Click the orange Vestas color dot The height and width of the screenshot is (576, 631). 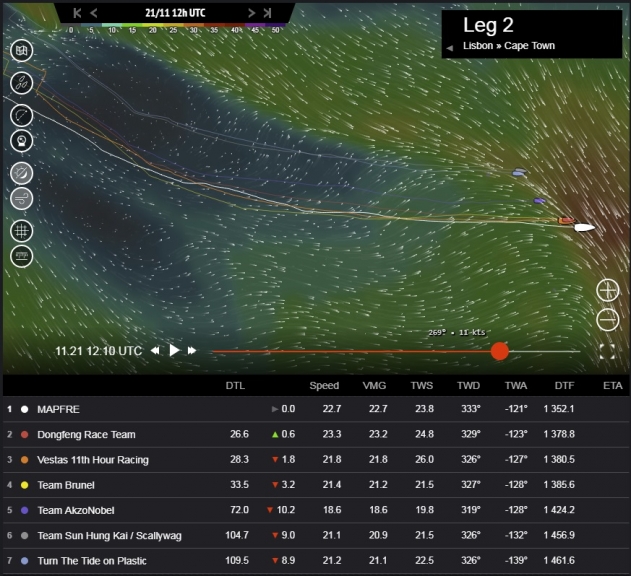tap(25, 460)
